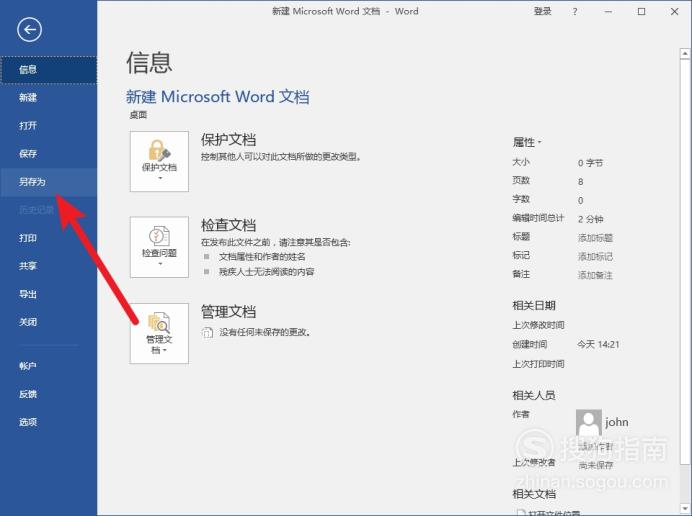Click the 残疾人士无法阅读的内容 bullet item
This screenshot has height=516, width=692.
coord(267,272)
